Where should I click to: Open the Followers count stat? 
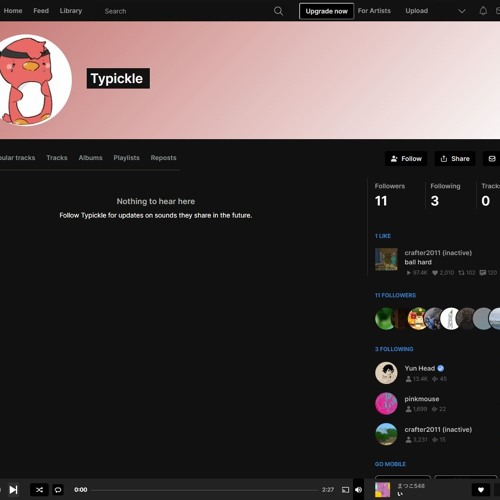point(390,196)
